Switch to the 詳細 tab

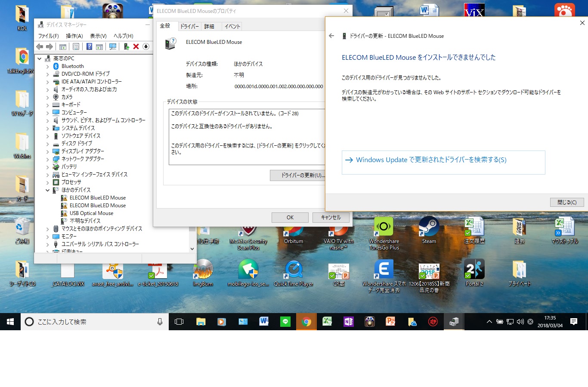click(209, 27)
